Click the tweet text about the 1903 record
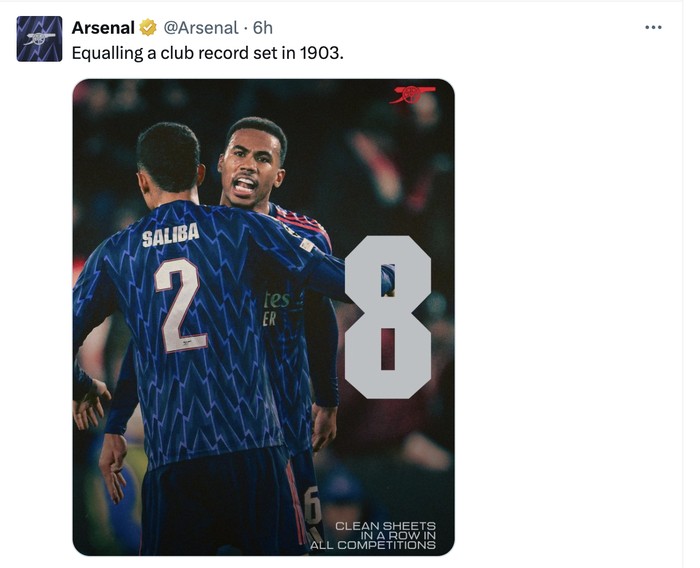The image size is (700, 568). point(207,52)
